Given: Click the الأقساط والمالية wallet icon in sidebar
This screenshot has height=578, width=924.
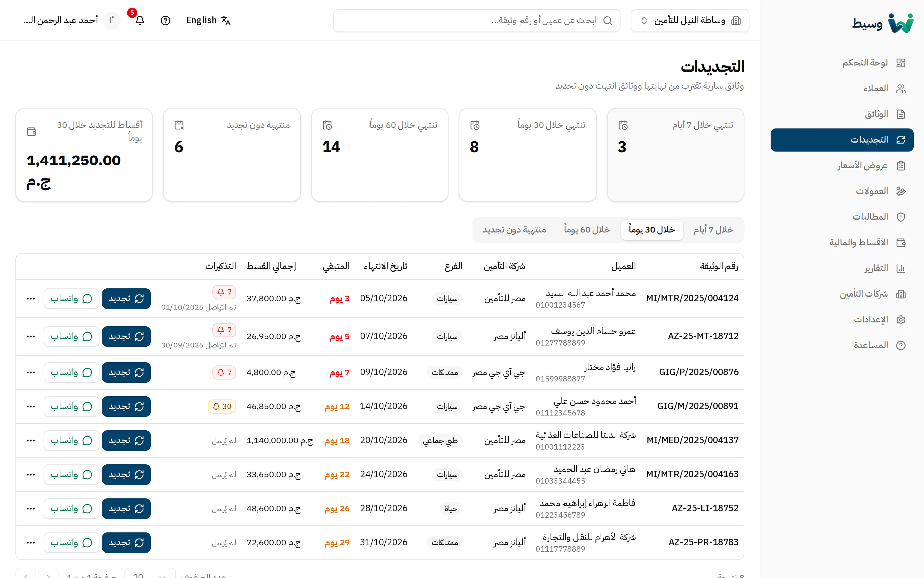Looking at the screenshot, I should coord(901,242).
